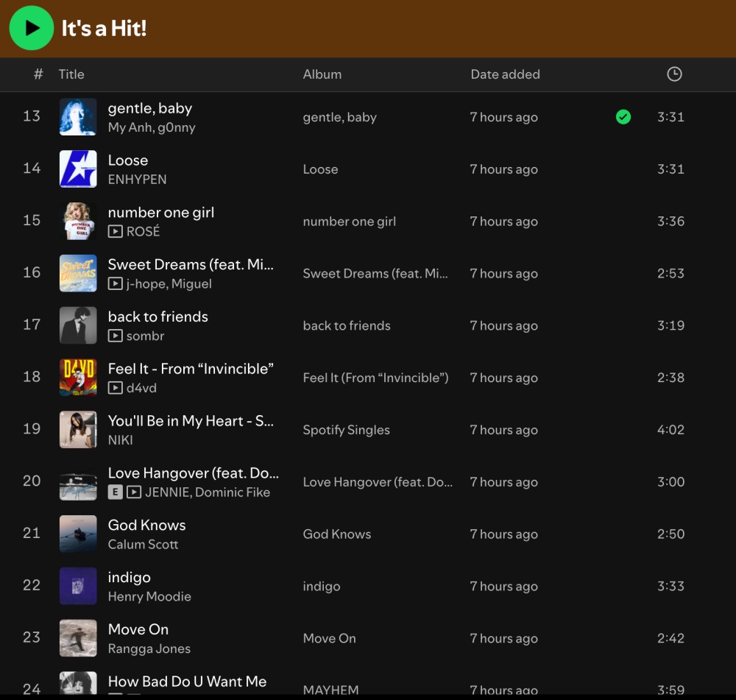This screenshot has height=700, width=736.
Task: Click the music video icon beside sombr
Action: [x=115, y=336]
